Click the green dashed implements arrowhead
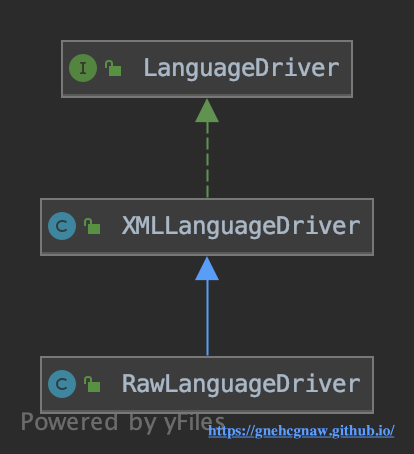This screenshot has width=414, height=454. (207, 111)
